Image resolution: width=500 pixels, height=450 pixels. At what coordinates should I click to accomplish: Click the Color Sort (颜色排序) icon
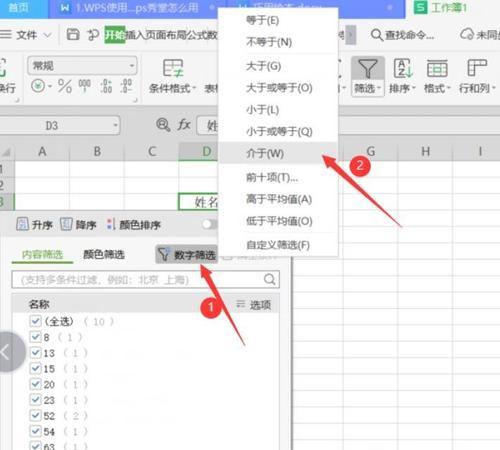tap(110, 224)
